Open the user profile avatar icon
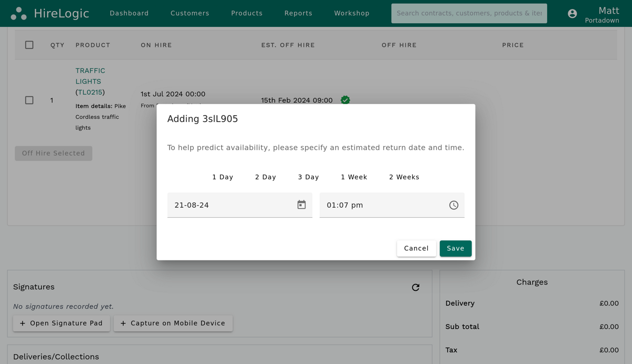The height and width of the screenshot is (364, 632). tap(572, 14)
